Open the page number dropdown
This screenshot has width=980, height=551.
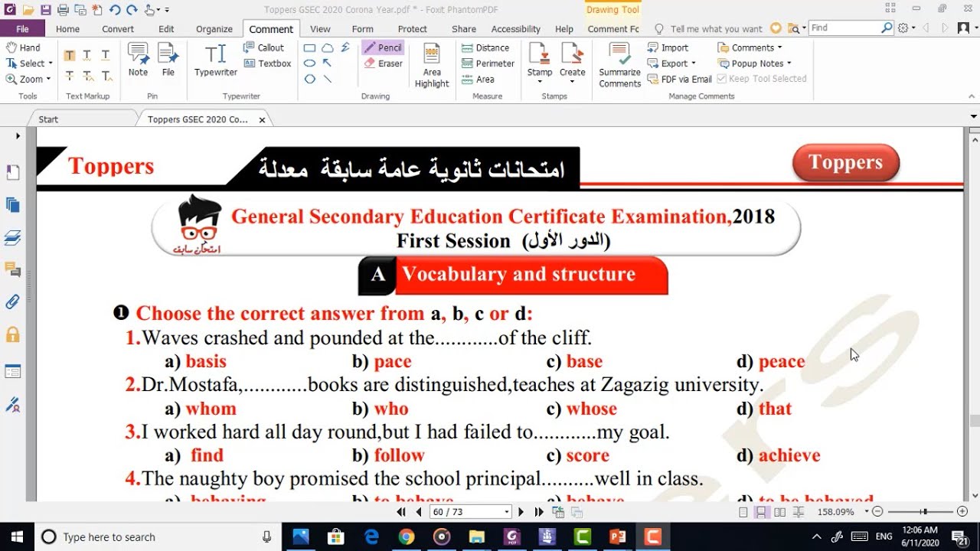[x=506, y=512]
